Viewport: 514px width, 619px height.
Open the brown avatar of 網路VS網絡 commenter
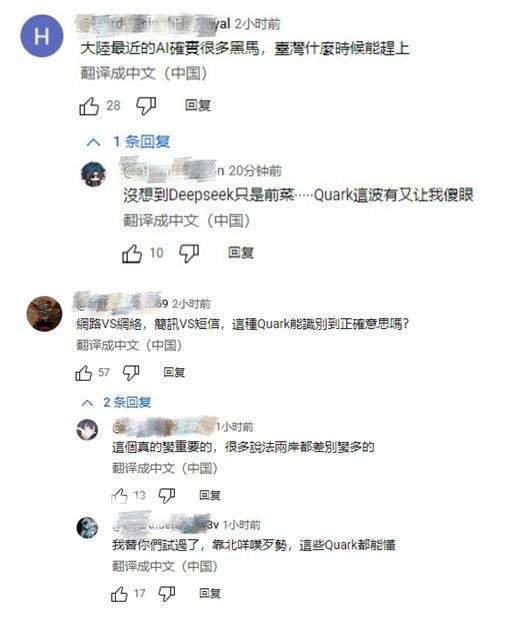coord(44,314)
